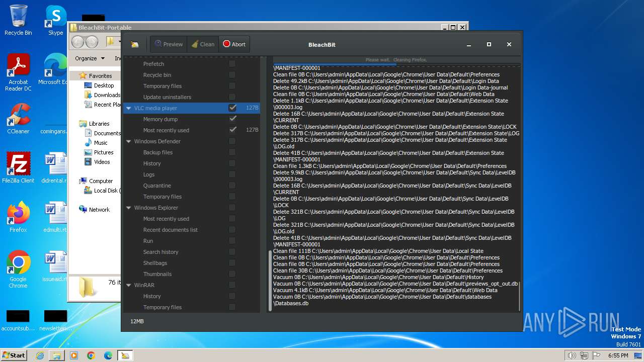Select Search history cleaner option
The height and width of the screenshot is (362, 644).
click(160, 252)
